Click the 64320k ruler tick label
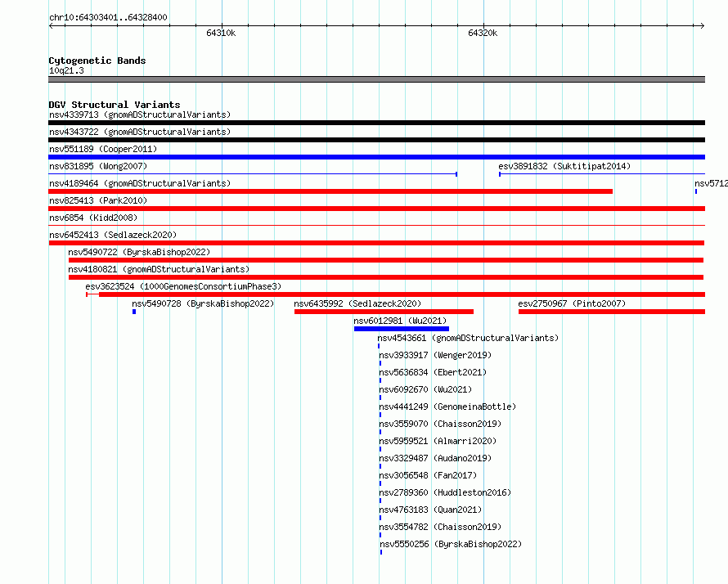The height and width of the screenshot is (584, 728). 483,33
